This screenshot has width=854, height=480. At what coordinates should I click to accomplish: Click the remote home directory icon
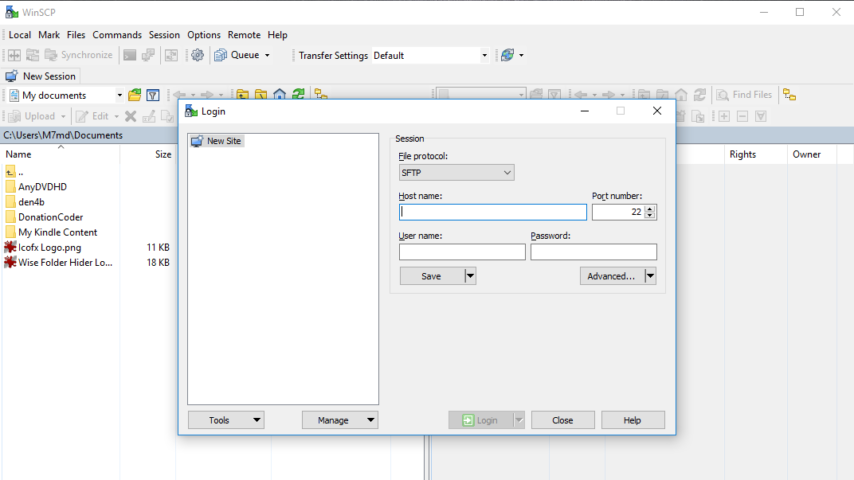tap(681, 95)
